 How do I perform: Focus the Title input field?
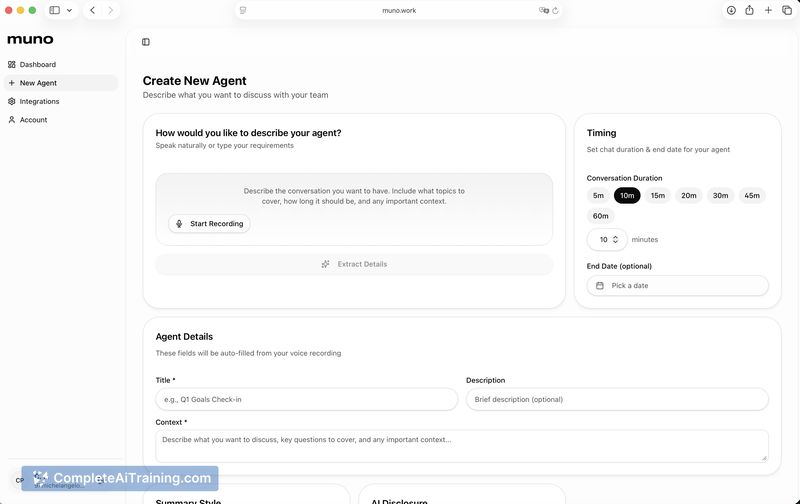(307, 399)
